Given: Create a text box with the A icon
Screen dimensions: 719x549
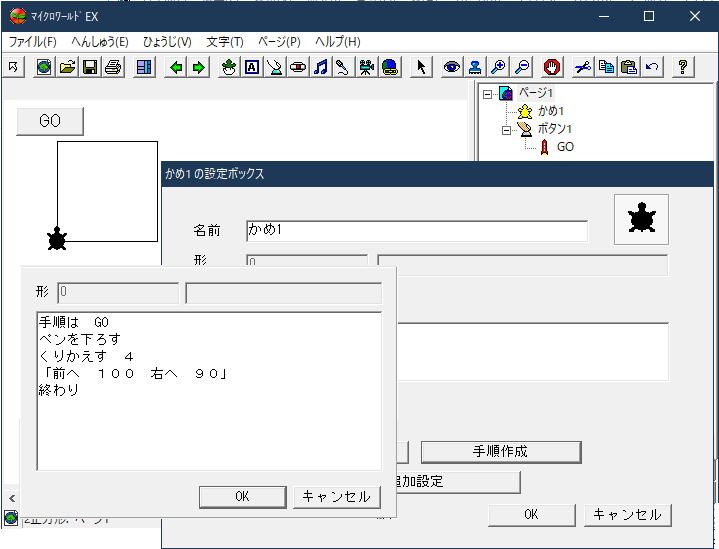Looking at the screenshot, I should pos(252,67).
